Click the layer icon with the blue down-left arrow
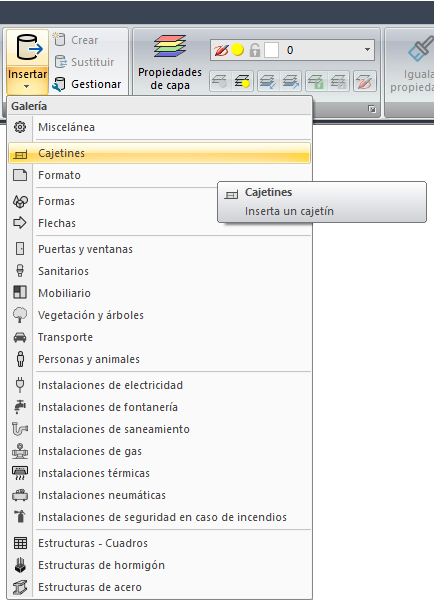Viewport: 434px width, 606px height. (x=268, y=81)
